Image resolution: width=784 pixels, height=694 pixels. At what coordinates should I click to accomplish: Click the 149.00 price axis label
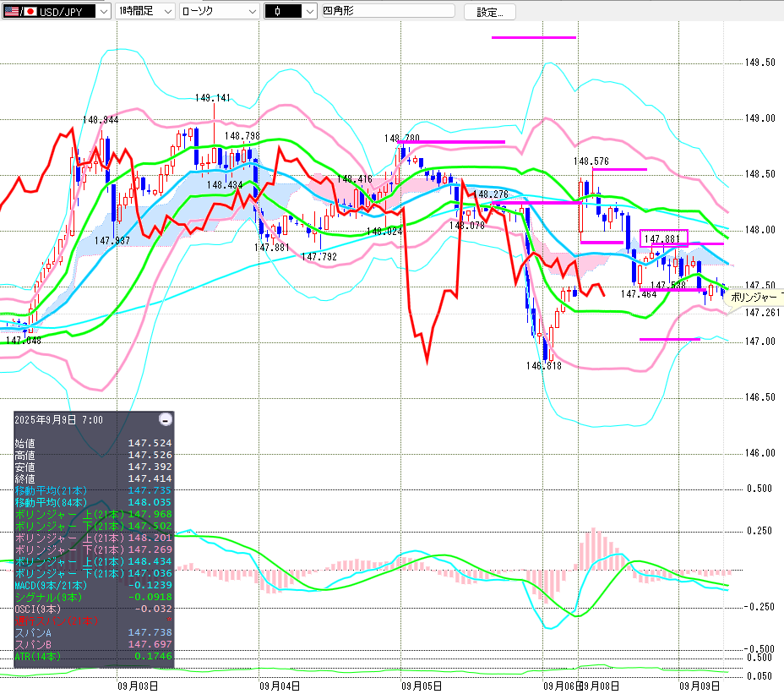[760, 118]
